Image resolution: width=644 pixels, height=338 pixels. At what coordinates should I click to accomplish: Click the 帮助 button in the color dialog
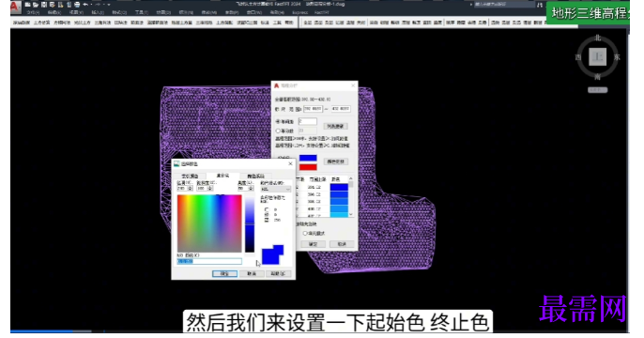[x=279, y=273]
